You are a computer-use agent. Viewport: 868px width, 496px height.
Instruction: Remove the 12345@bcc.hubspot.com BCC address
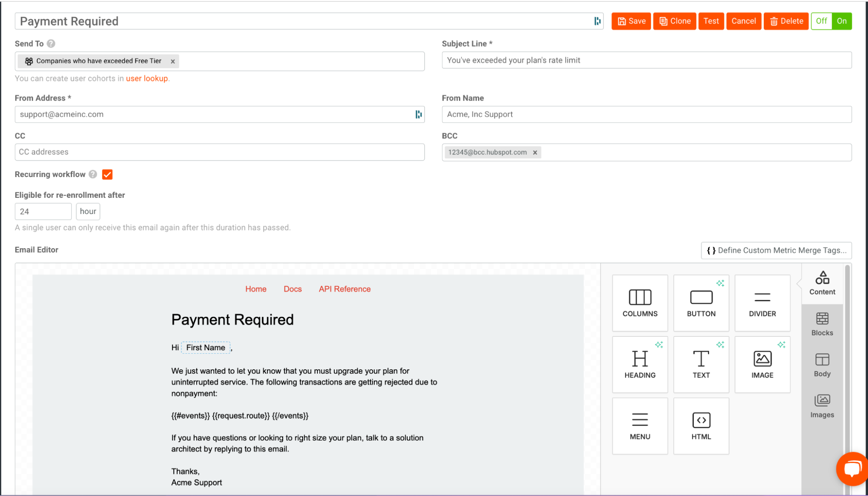535,153
